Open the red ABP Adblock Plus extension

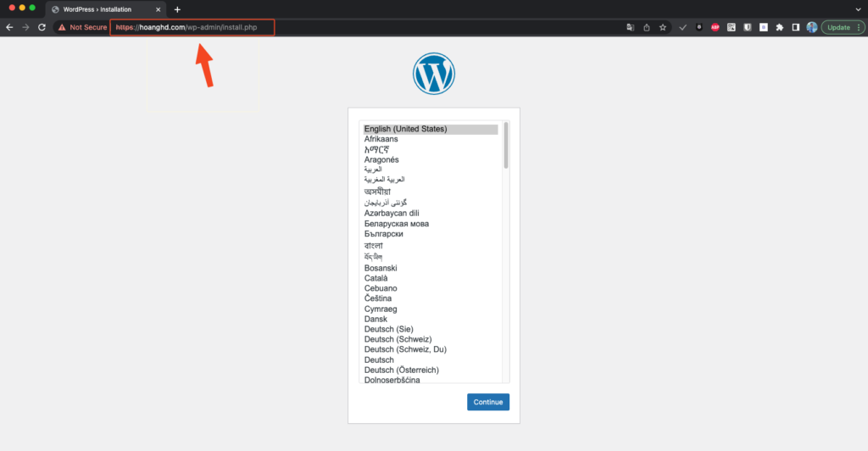coord(715,27)
